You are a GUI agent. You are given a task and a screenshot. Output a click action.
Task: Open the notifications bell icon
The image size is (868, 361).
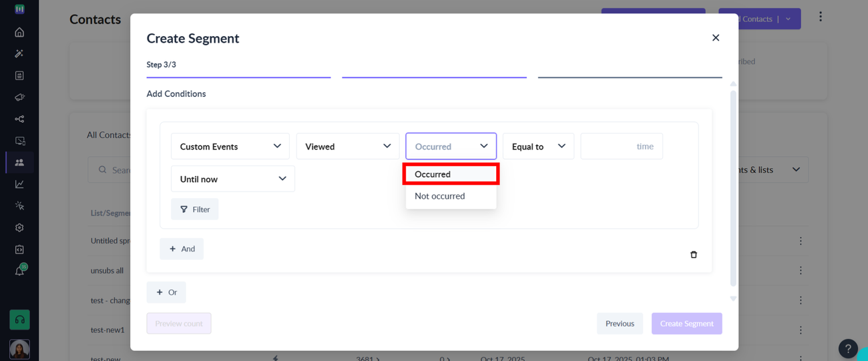tap(19, 271)
